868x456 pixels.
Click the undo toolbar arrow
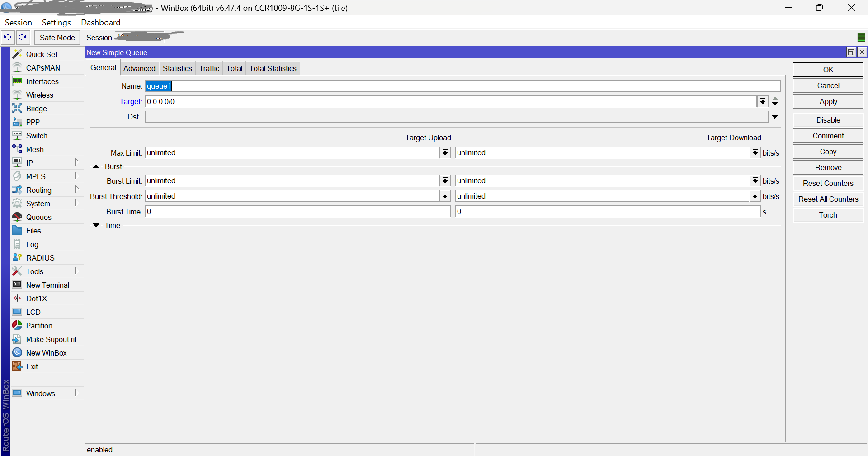[x=8, y=38]
